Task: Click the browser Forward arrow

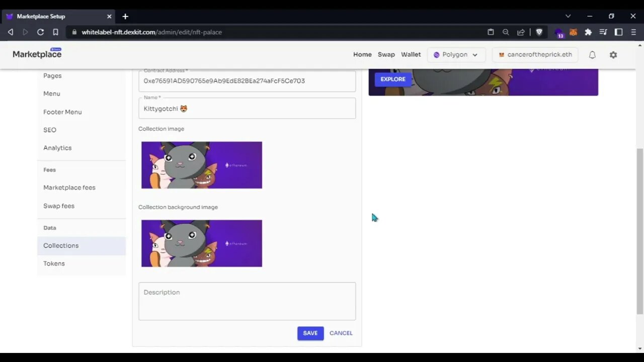Action: click(25, 32)
